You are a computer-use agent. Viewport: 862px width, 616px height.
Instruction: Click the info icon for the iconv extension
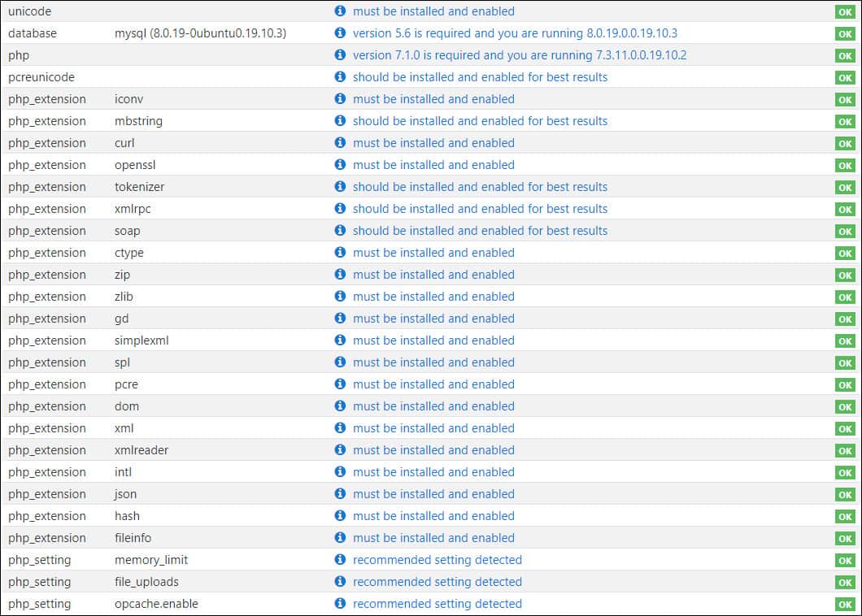341,99
